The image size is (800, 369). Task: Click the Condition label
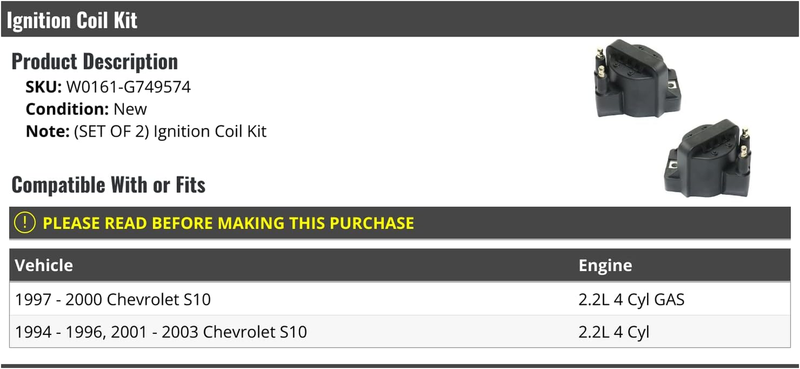click(67, 109)
